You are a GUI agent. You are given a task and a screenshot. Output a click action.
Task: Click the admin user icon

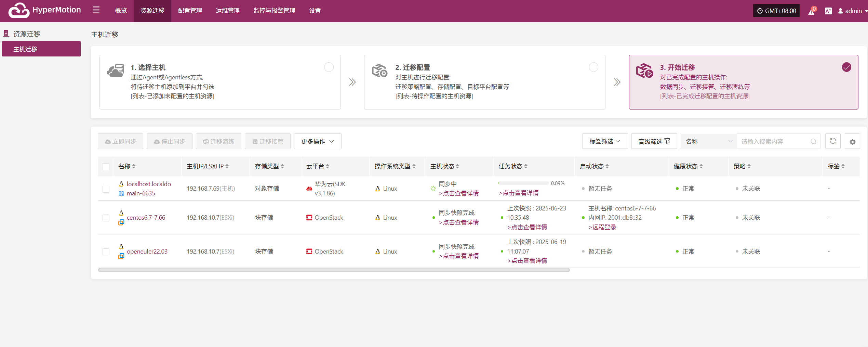(840, 11)
